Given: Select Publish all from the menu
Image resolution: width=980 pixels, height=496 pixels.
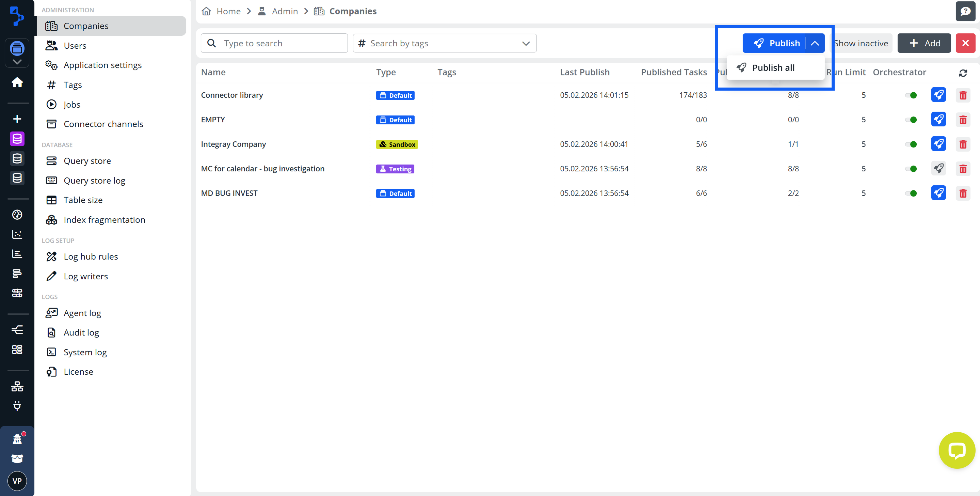Looking at the screenshot, I should pyautogui.click(x=773, y=68).
